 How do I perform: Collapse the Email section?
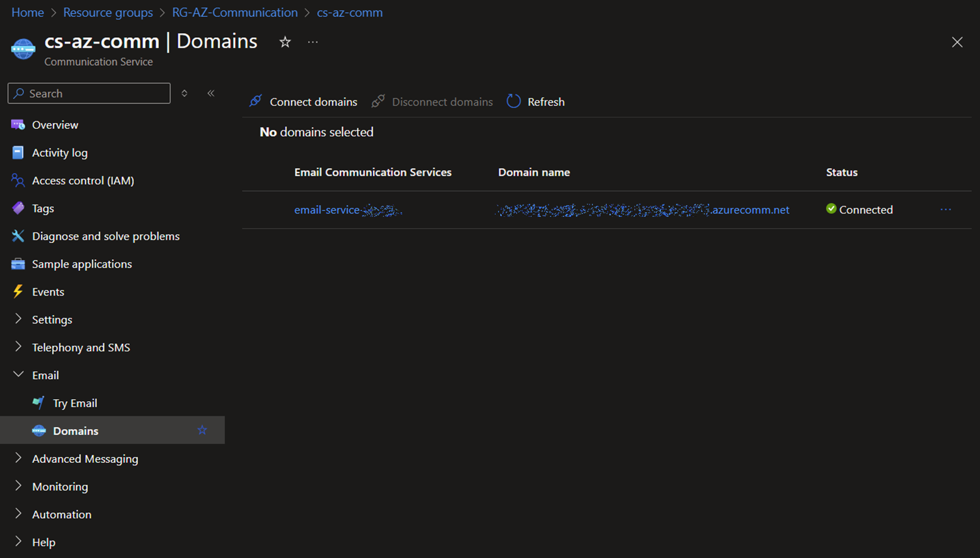18,374
